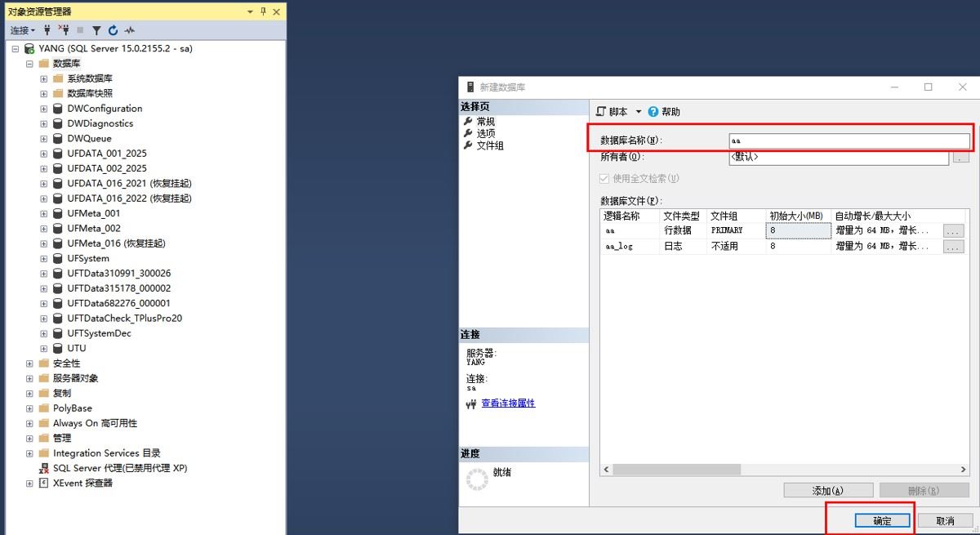Expand the Always On 高可用性 folder
The width and height of the screenshot is (980, 535).
pyautogui.click(x=29, y=423)
